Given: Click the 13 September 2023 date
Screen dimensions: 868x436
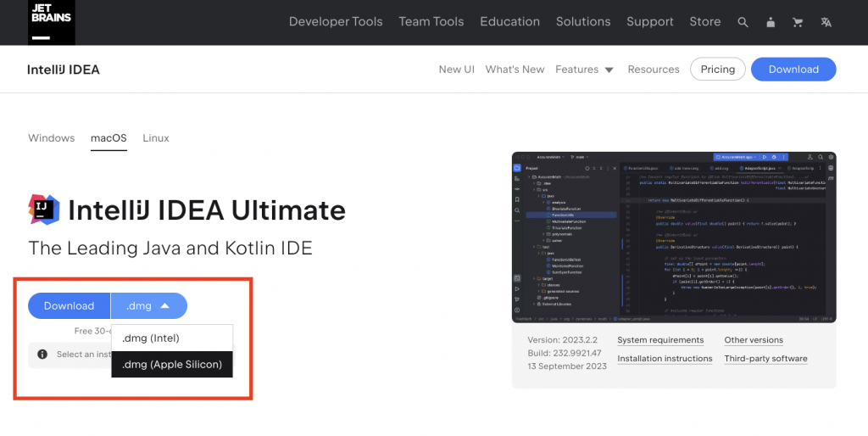Looking at the screenshot, I should click(x=567, y=366).
